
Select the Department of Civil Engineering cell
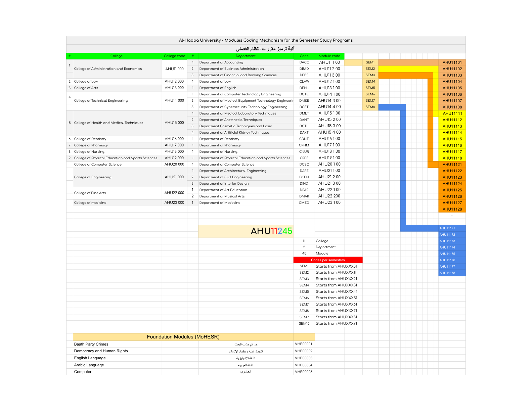[246, 177]
